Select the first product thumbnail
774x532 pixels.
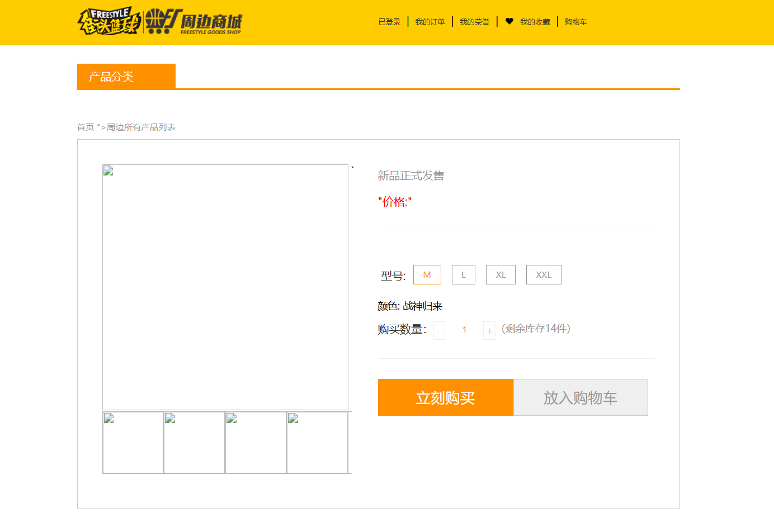click(133, 443)
